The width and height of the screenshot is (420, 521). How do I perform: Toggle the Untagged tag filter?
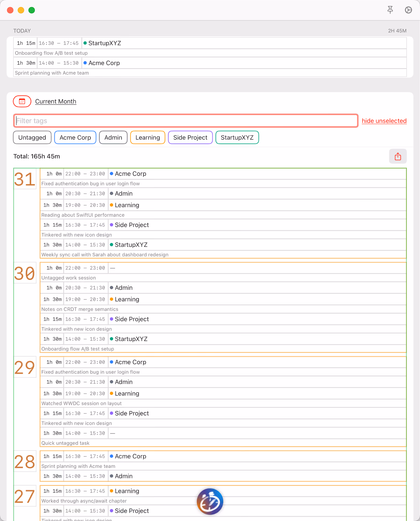tap(32, 138)
